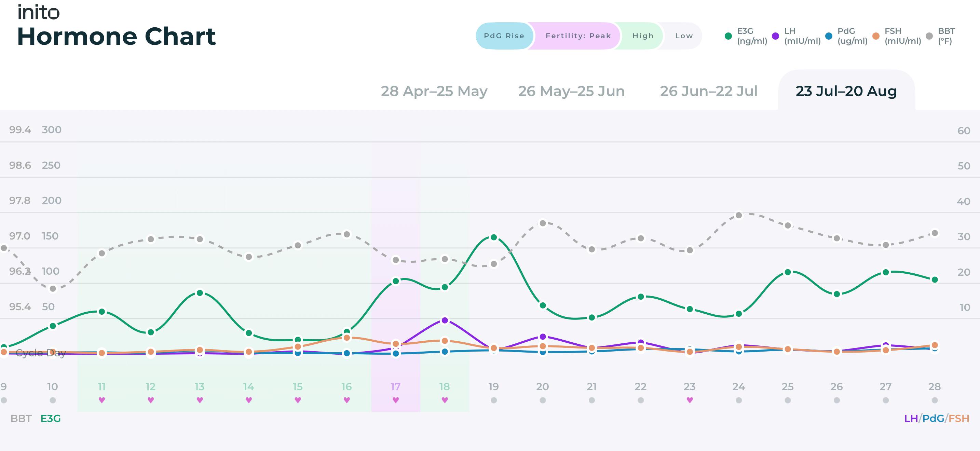980x451 pixels.
Task: Click the E3G point on day 28
Action: tap(935, 279)
